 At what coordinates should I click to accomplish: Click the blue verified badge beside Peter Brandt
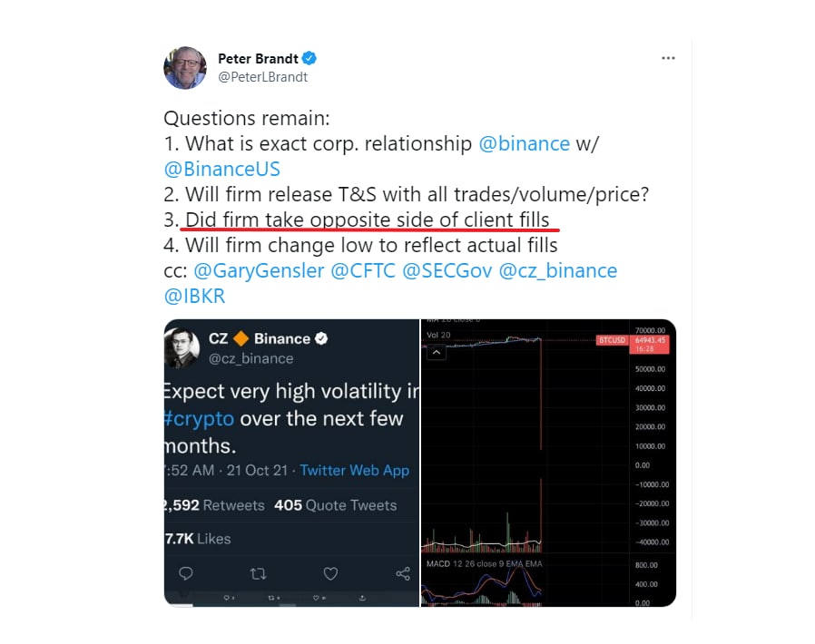[x=309, y=58]
